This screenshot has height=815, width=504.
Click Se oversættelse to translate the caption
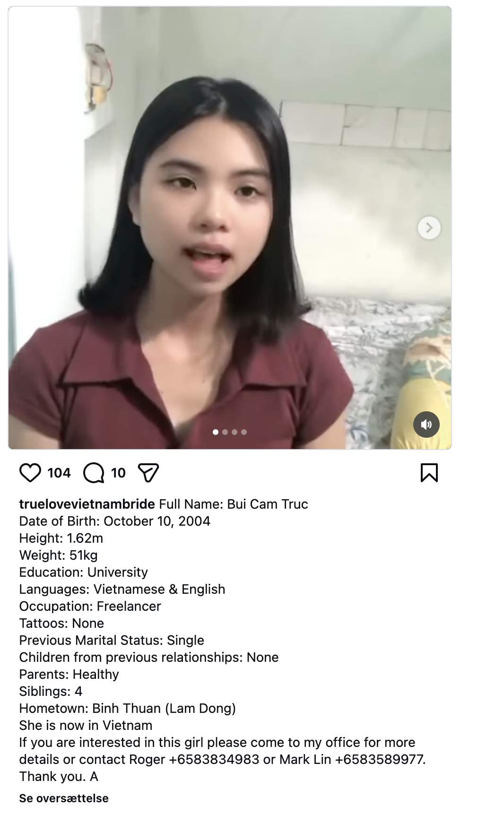click(x=64, y=798)
